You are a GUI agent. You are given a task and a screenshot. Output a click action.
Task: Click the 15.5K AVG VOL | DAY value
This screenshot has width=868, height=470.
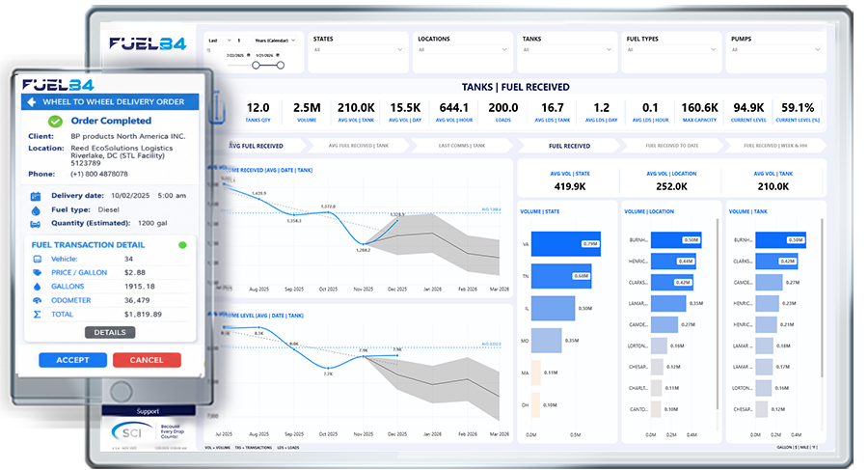coord(405,107)
